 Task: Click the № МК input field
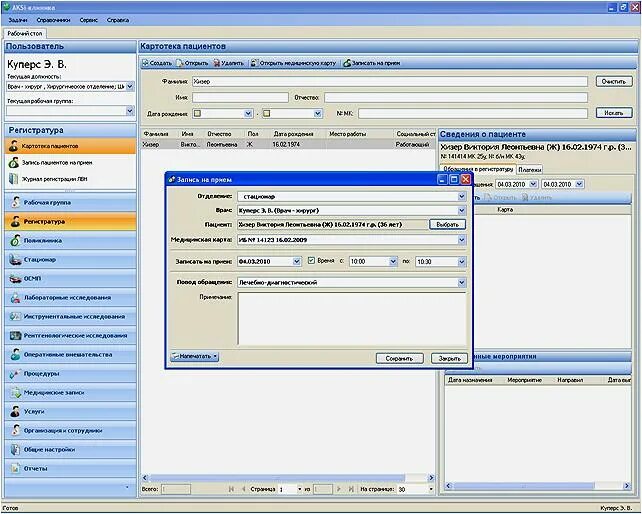point(472,113)
